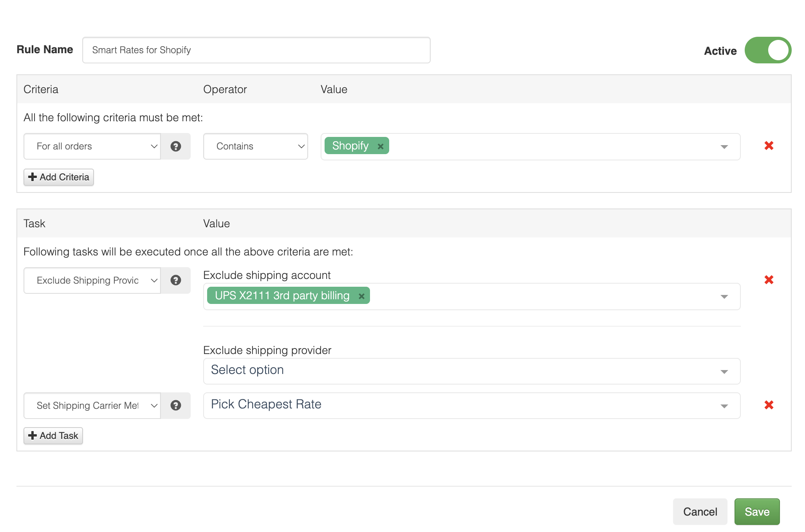Remove the Shopify tag from value field

(x=380, y=146)
